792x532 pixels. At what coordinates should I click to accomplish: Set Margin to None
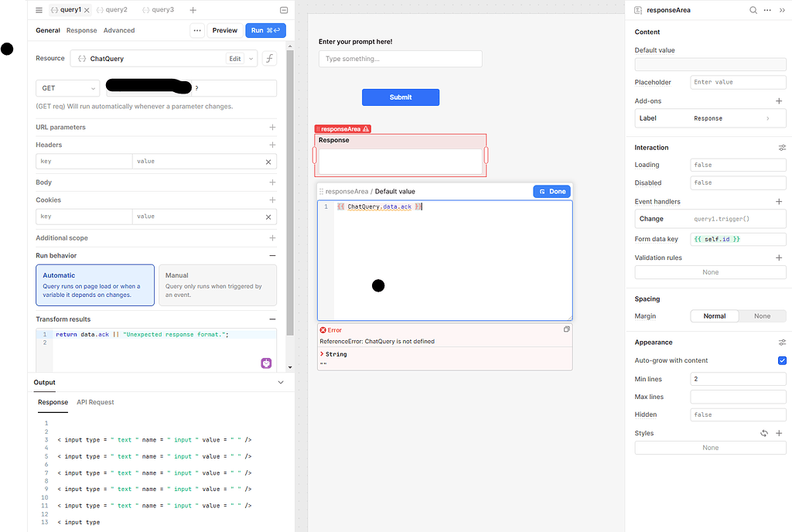point(763,315)
